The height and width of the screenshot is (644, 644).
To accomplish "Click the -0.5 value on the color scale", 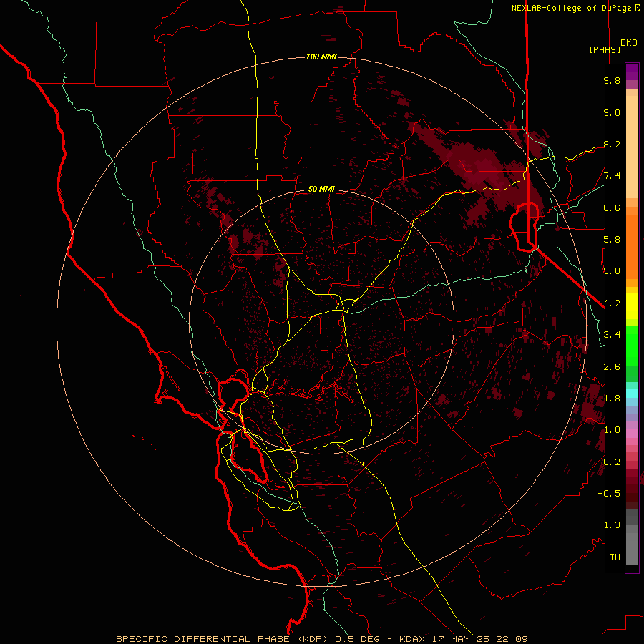I will coord(609,494).
